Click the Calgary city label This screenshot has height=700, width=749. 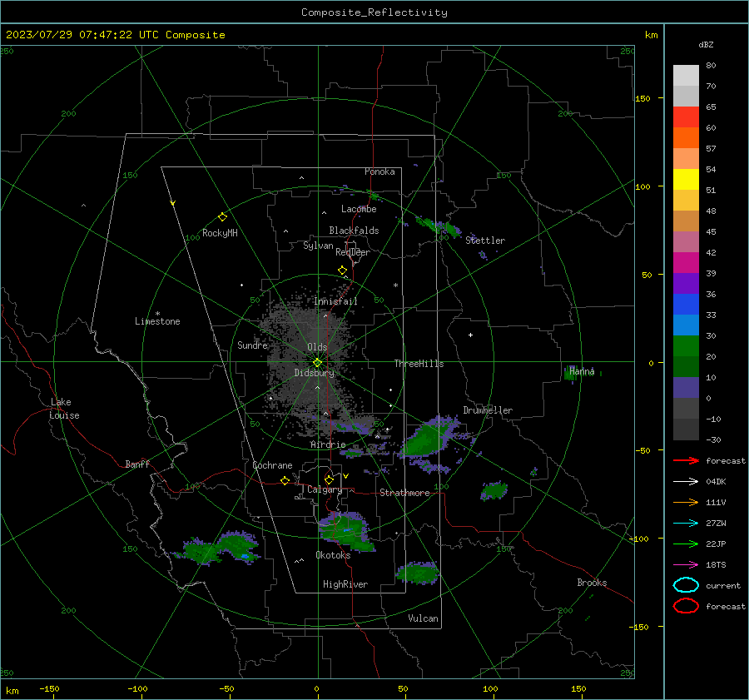coord(325,489)
